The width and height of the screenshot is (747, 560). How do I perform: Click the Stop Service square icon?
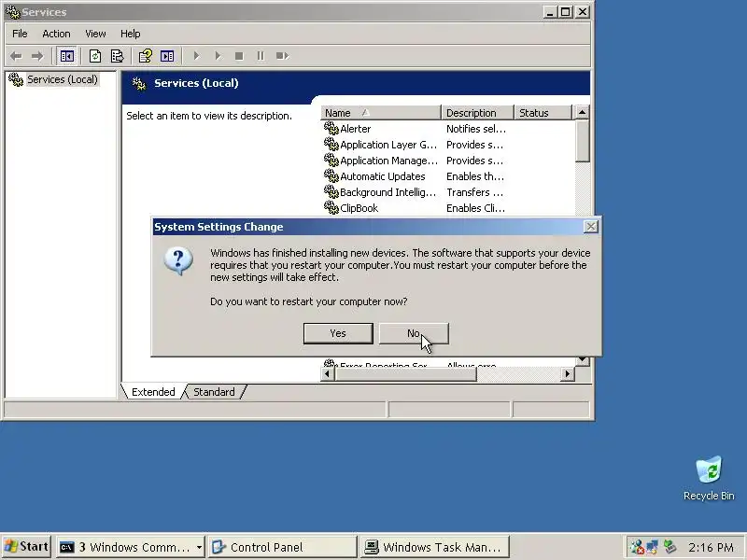tap(239, 56)
